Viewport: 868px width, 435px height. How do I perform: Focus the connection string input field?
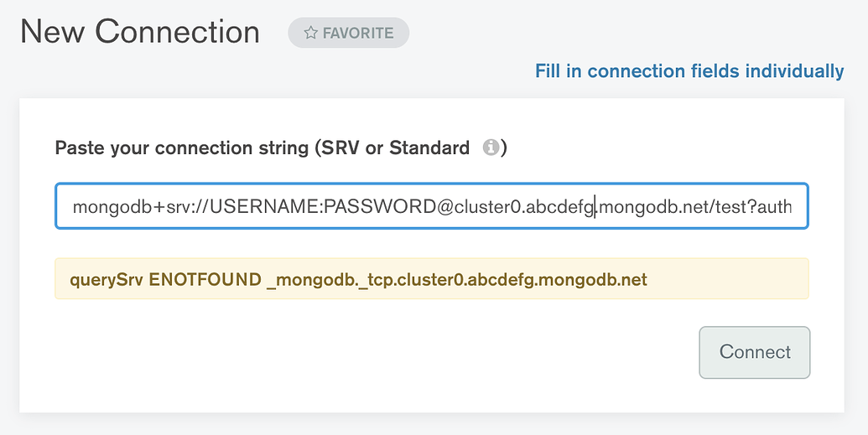coord(432,206)
